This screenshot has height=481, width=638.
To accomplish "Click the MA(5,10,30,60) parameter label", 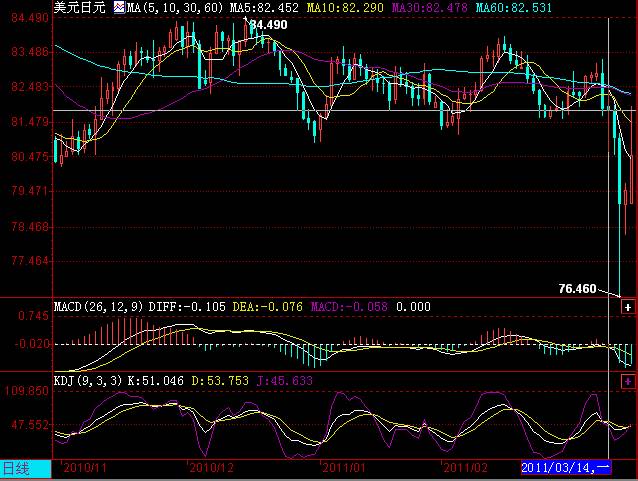I will coord(175,7).
